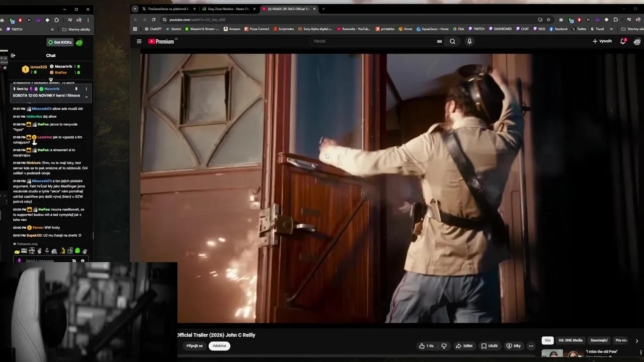Open pinned message three-dot options
Viewport: 644px width, 362px height.
86,89
